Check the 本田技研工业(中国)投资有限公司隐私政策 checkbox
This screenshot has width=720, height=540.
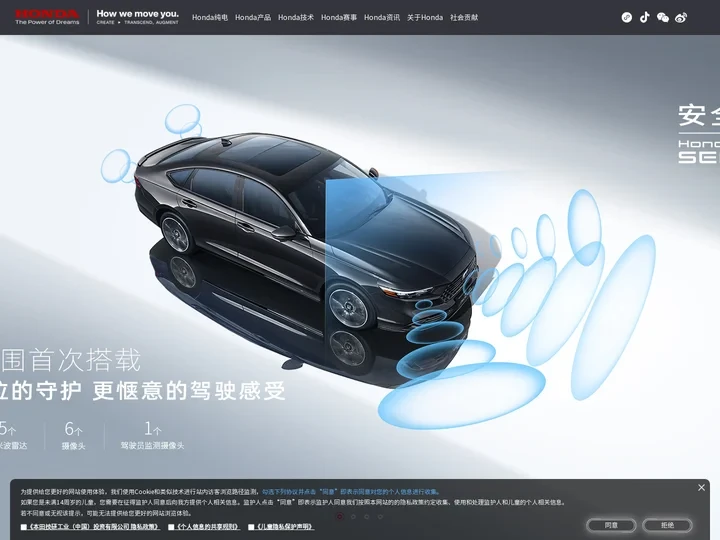click(x=24, y=527)
